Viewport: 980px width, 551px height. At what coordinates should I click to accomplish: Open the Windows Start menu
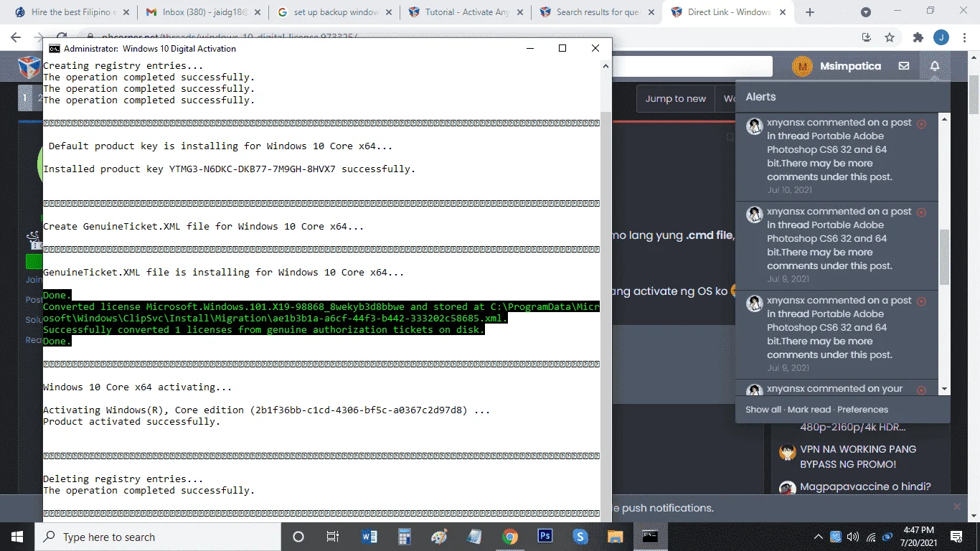[x=17, y=537]
